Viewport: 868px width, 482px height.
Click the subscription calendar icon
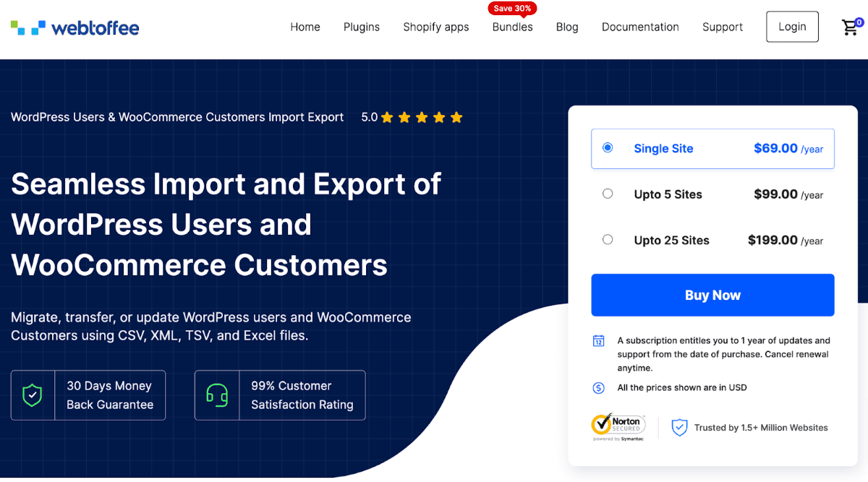tap(599, 340)
